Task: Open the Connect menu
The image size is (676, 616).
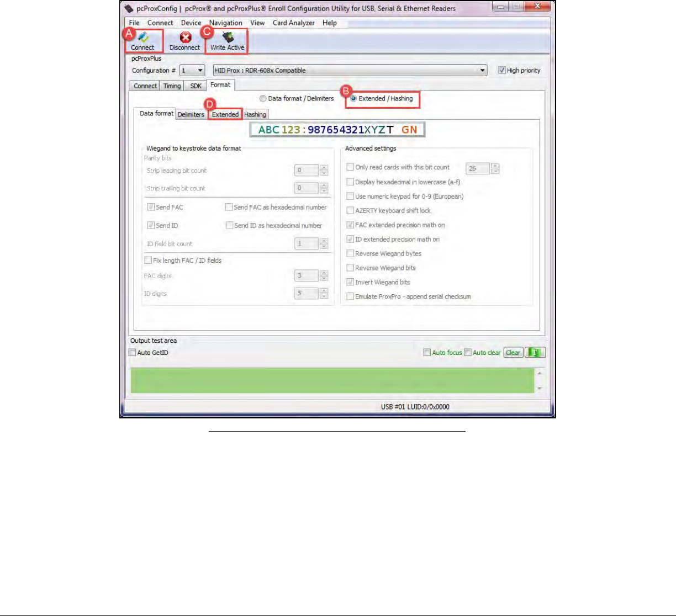Action: [x=160, y=23]
